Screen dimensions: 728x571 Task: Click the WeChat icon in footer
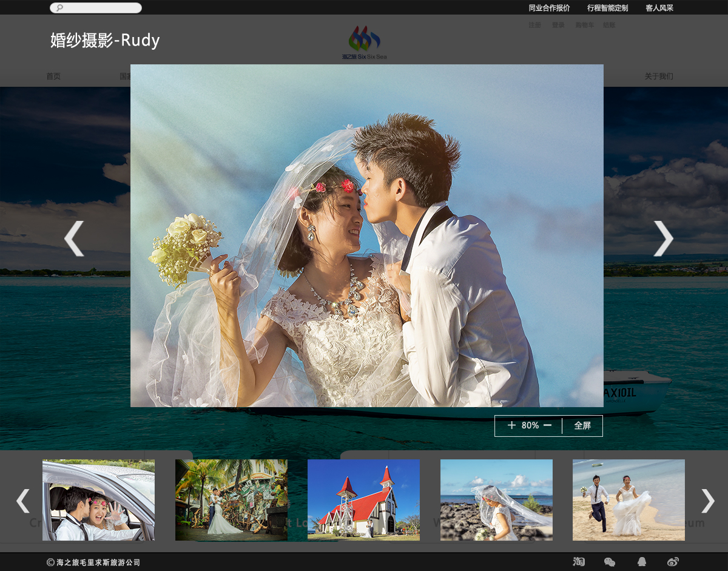point(610,562)
